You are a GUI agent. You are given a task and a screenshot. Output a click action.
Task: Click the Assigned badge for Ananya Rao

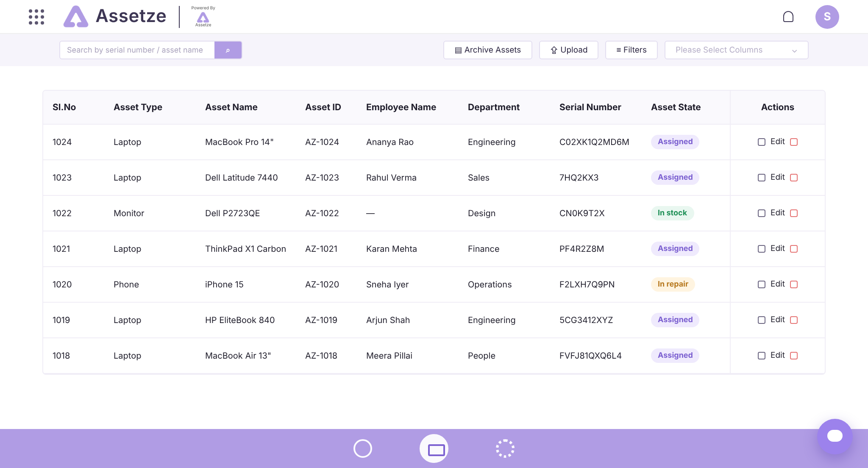[x=675, y=142]
